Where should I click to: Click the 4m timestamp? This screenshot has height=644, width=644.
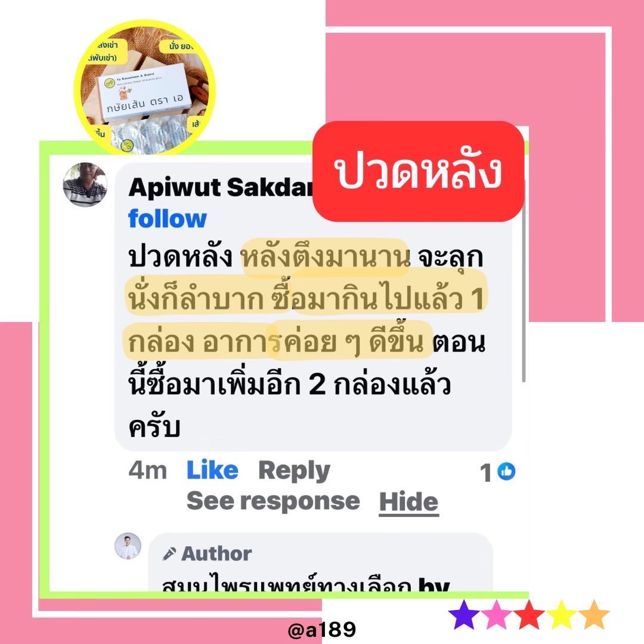click(x=147, y=470)
